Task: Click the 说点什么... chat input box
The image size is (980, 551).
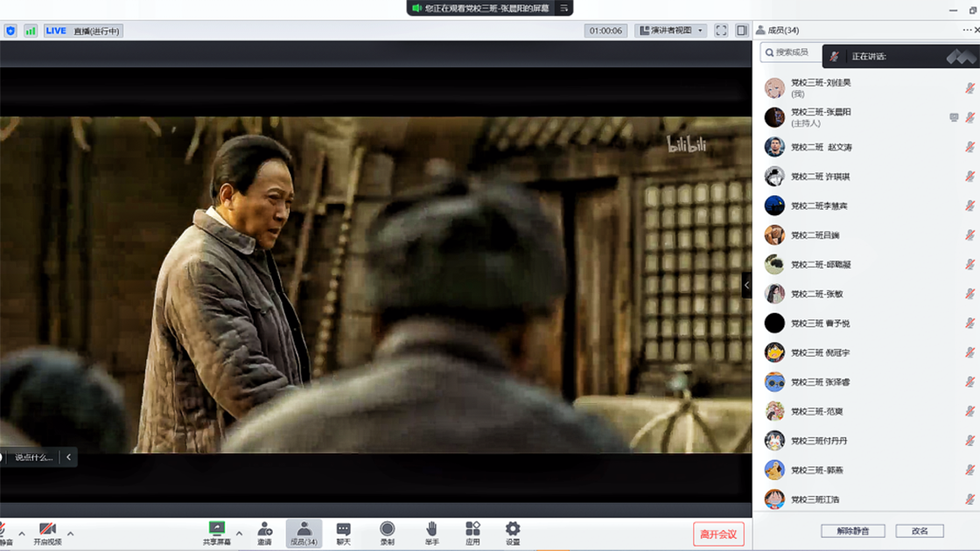Action: [33, 457]
